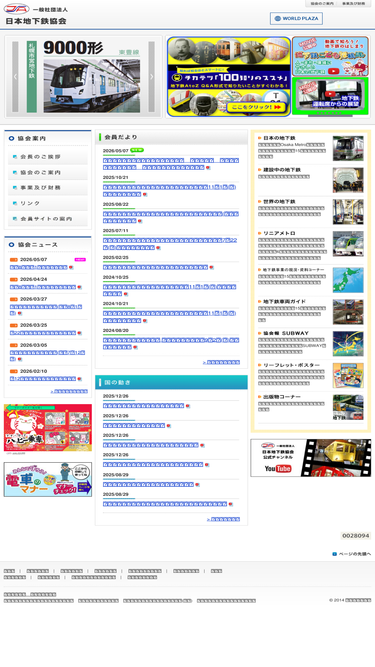The image size is (375, 667).
Task: Click orange arrow beside 世界の地下鉄
Action: click(x=260, y=201)
